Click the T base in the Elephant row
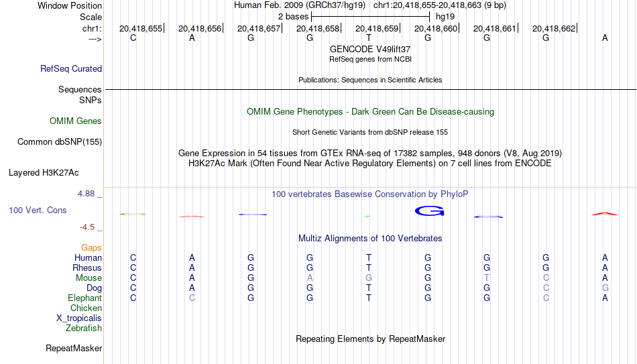 369,298
